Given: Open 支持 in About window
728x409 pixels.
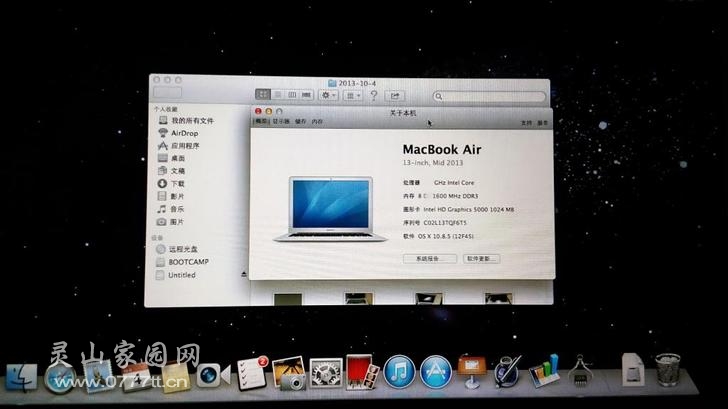Looking at the screenshot, I should click(x=526, y=123).
